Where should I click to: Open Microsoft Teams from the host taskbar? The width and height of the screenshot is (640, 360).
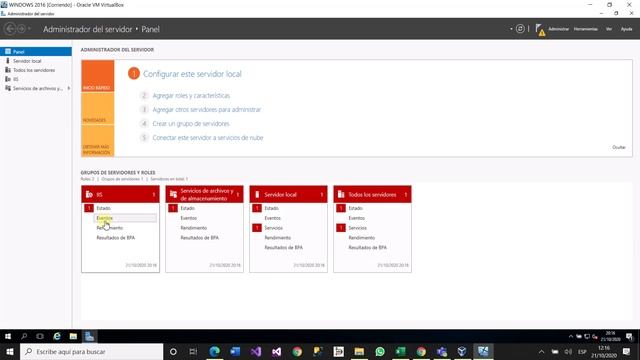(442, 351)
